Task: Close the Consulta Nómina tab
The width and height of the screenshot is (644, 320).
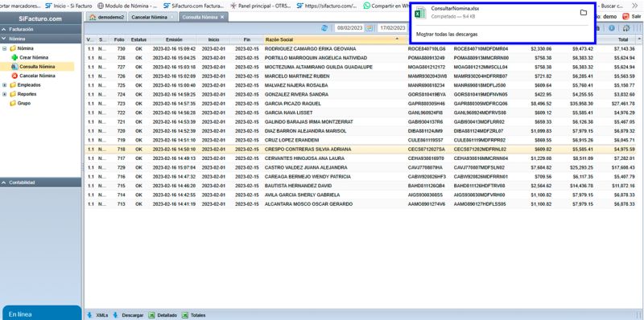Action: coord(222,17)
